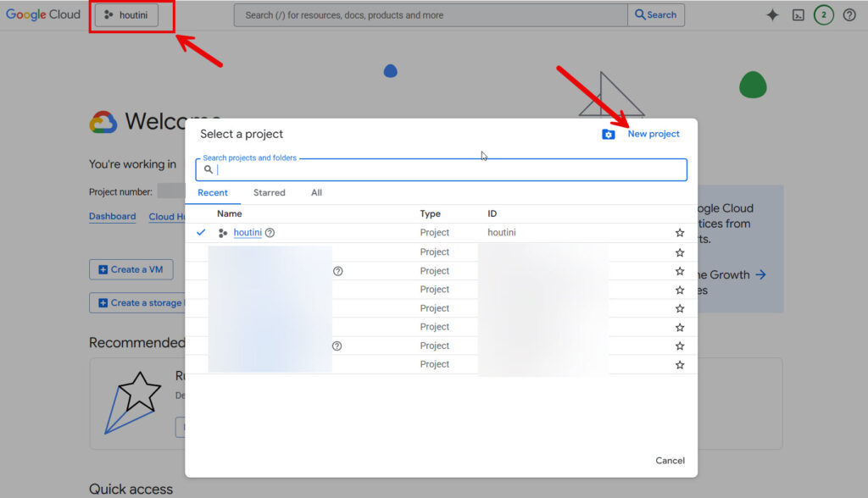
Task: Open Gemini sparkle assistant icon
Action: [x=772, y=15]
